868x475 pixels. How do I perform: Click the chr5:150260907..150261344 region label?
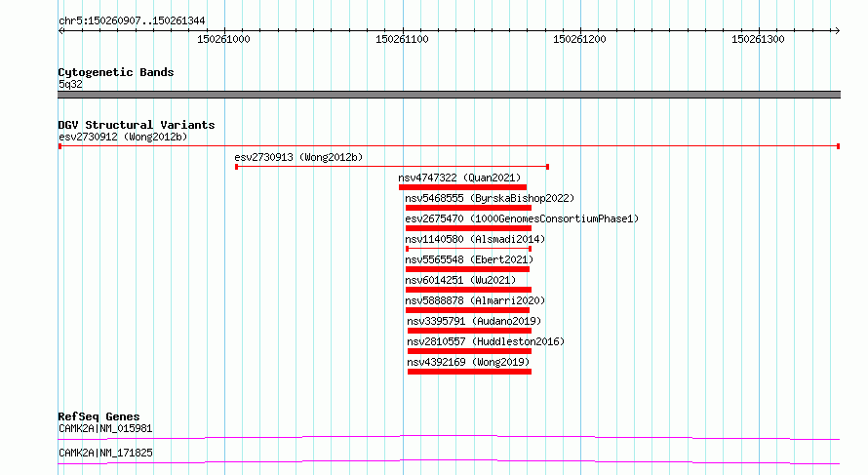pyautogui.click(x=132, y=21)
